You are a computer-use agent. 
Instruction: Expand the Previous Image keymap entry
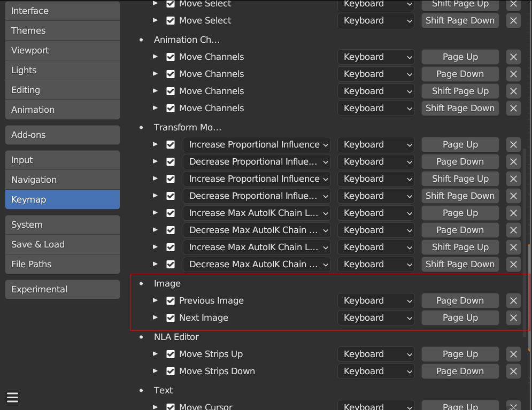[155, 300]
